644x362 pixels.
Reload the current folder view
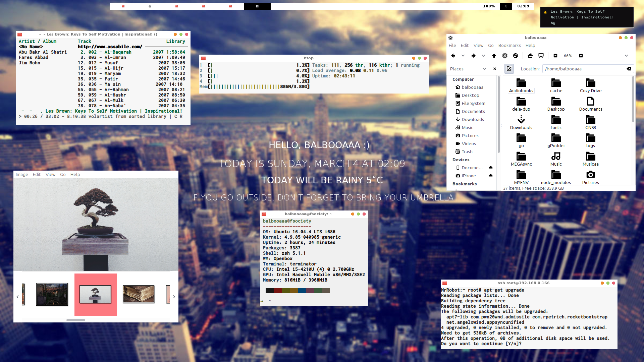point(516,56)
